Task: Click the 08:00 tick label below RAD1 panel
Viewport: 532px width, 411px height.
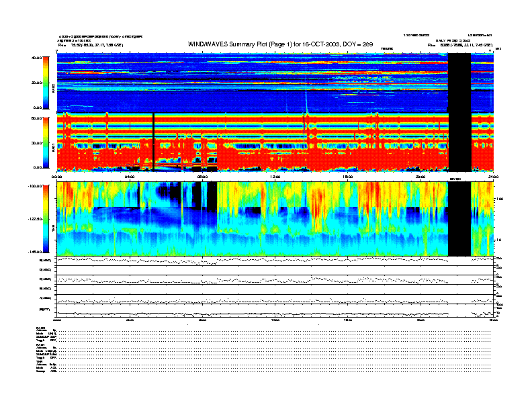Action: pyautogui.click(x=202, y=177)
